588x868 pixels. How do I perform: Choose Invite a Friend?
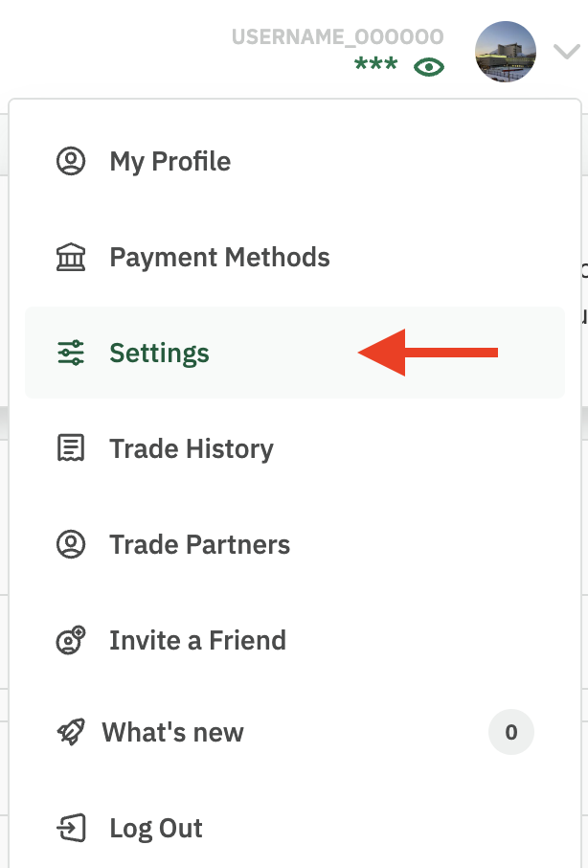295,640
